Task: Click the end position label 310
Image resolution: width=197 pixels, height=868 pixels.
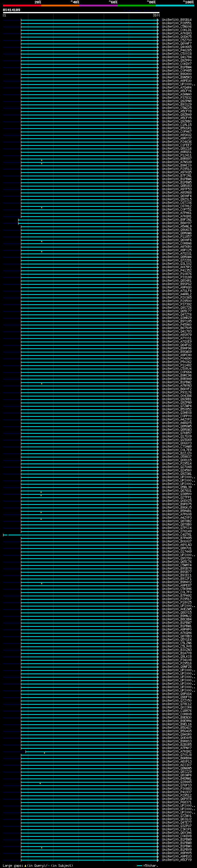Action: [155, 15]
